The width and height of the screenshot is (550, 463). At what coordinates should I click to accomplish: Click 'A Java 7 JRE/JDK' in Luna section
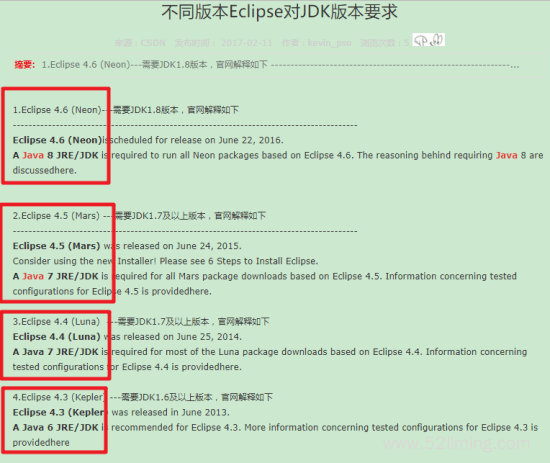[55, 351]
